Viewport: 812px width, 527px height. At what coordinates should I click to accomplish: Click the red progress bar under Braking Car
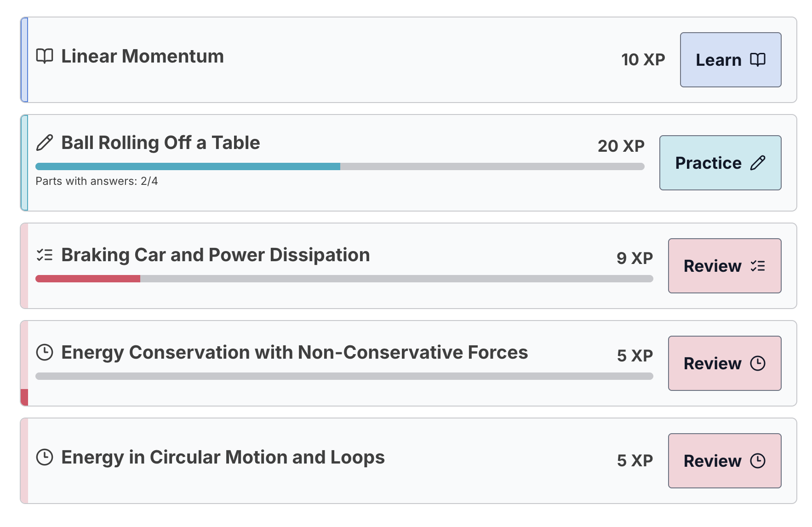(x=87, y=279)
